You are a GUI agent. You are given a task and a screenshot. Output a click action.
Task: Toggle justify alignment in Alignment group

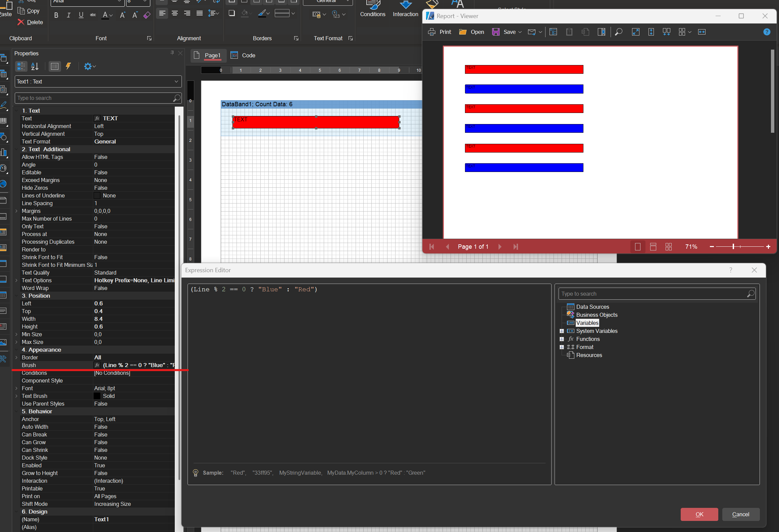click(199, 13)
